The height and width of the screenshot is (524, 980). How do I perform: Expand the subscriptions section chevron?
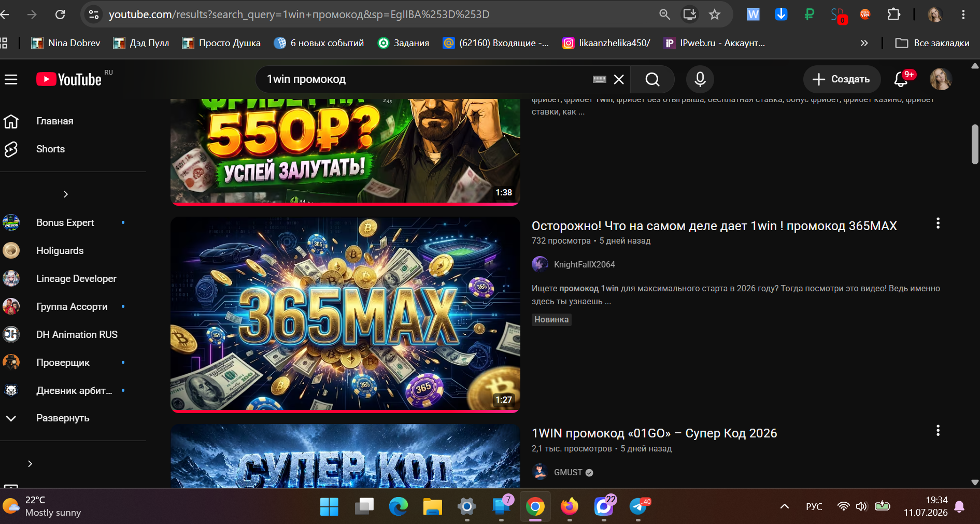click(66, 194)
